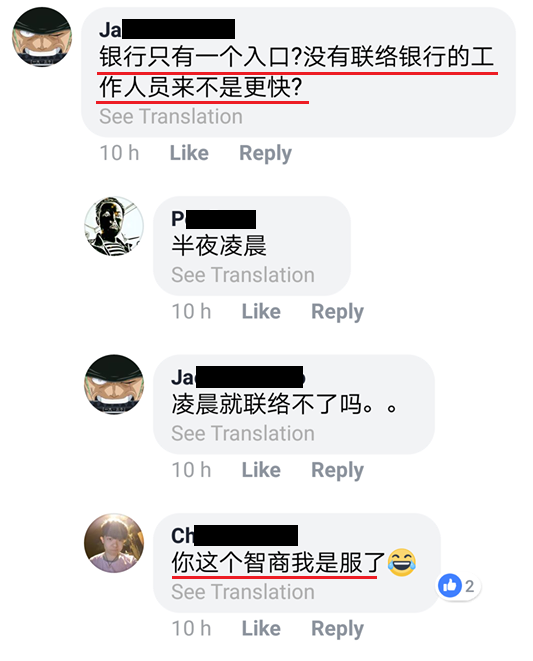533x661 pixels.
Task: Open avatar of the 半夜凌晨 commenter
Action: point(114,226)
